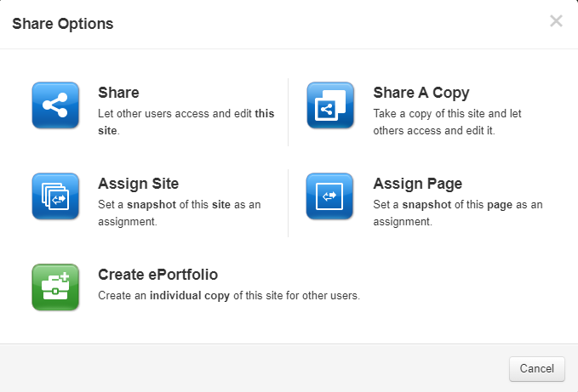The image size is (578, 392).
Task: Choose the Create ePortfolio heading
Action: [x=157, y=275]
